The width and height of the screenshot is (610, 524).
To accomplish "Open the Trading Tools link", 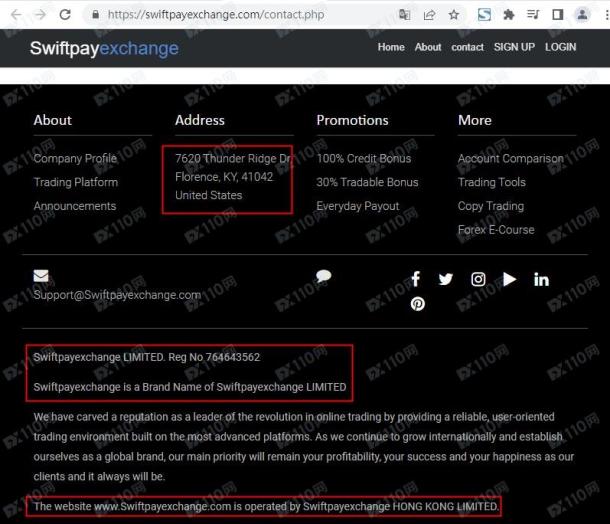I will point(492,182).
